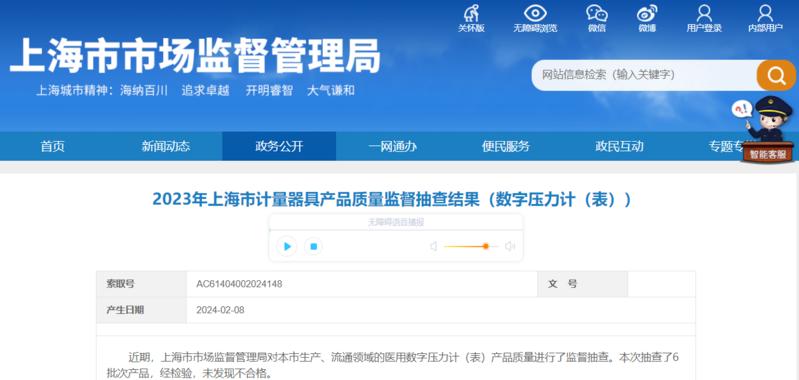This screenshot has width=799, height=380.
Task: Click the loud volume speaker icon
Action: pyautogui.click(x=510, y=247)
